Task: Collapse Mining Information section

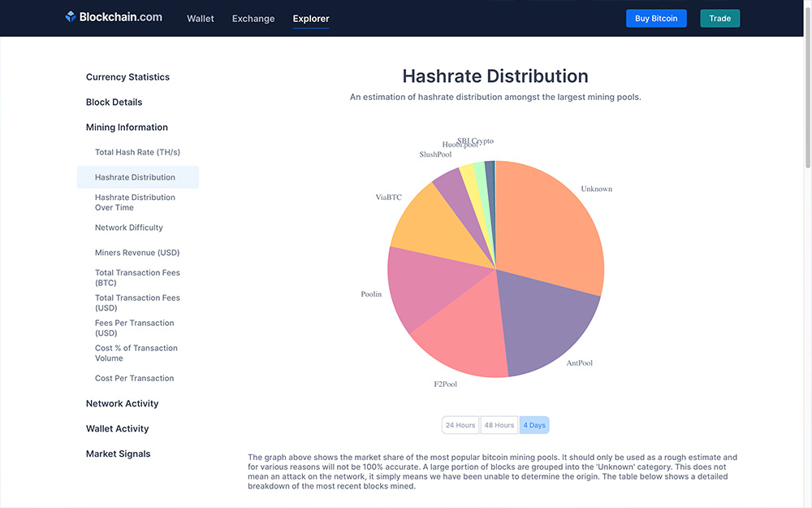Action: click(x=127, y=127)
